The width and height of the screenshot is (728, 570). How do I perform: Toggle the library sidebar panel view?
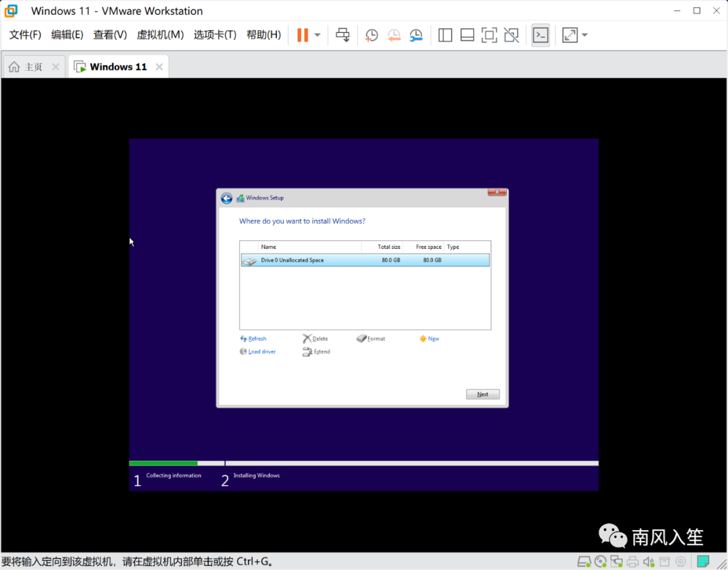coord(446,35)
